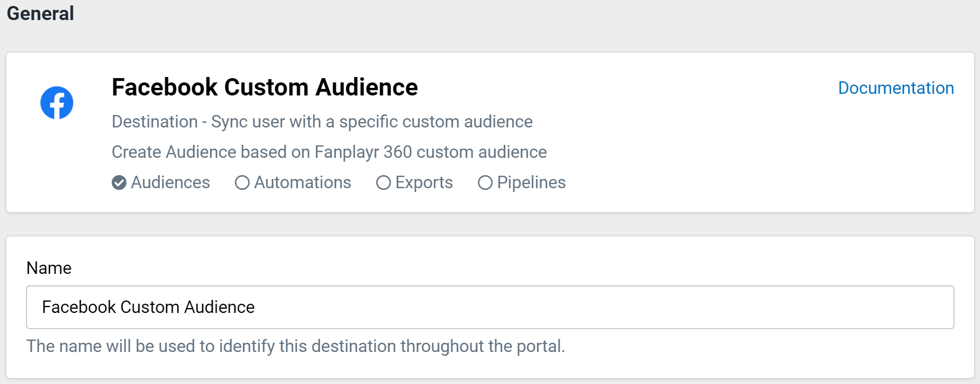This screenshot has height=384, width=980.
Task: Click the Facebook logo icon
Action: [x=57, y=103]
